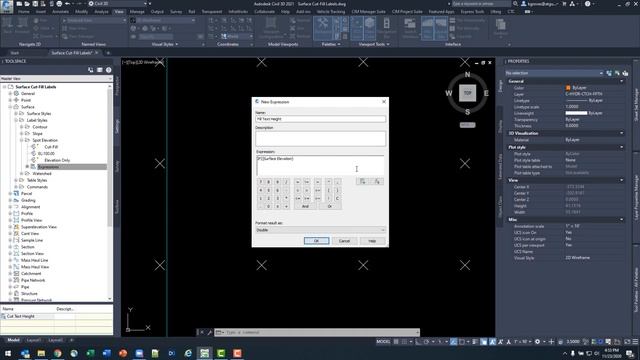Click OK in New Expression dialog
Screen dimensions: 640x360
pos(316,241)
